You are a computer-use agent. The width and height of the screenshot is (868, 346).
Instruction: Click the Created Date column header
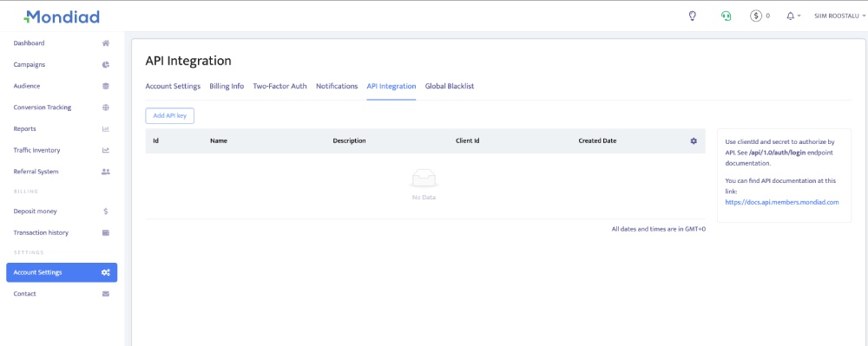[x=597, y=141]
